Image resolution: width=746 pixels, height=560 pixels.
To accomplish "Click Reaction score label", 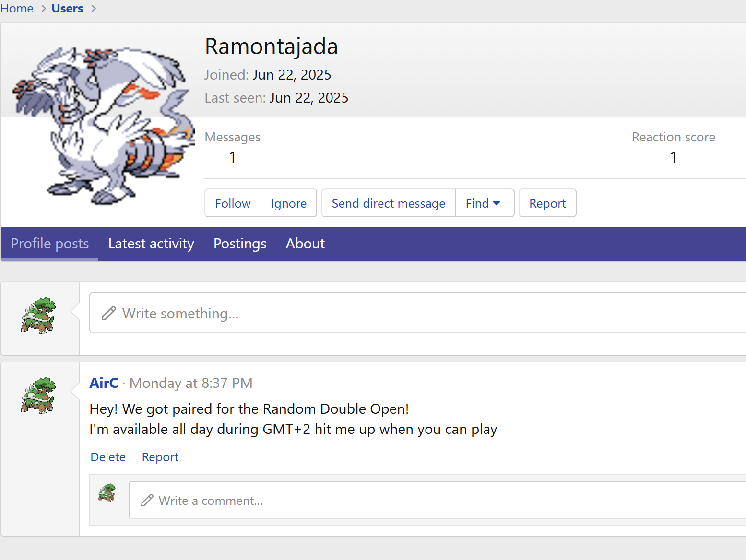I will click(x=674, y=137).
